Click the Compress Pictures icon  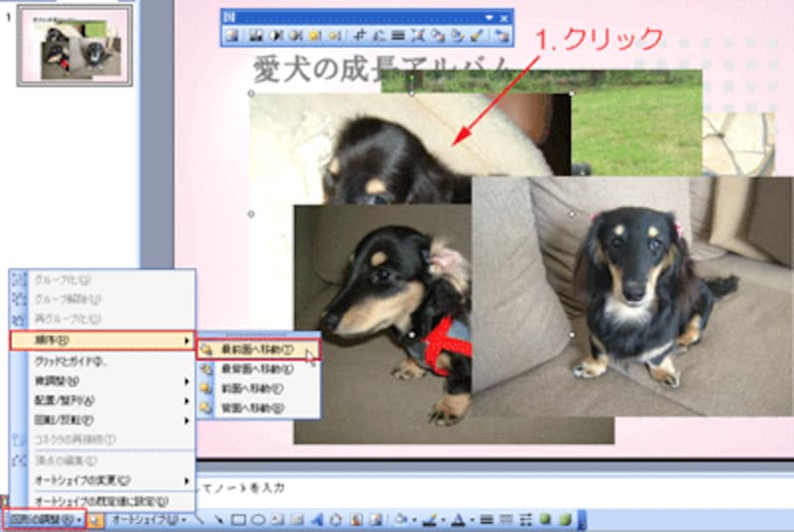tap(418, 36)
